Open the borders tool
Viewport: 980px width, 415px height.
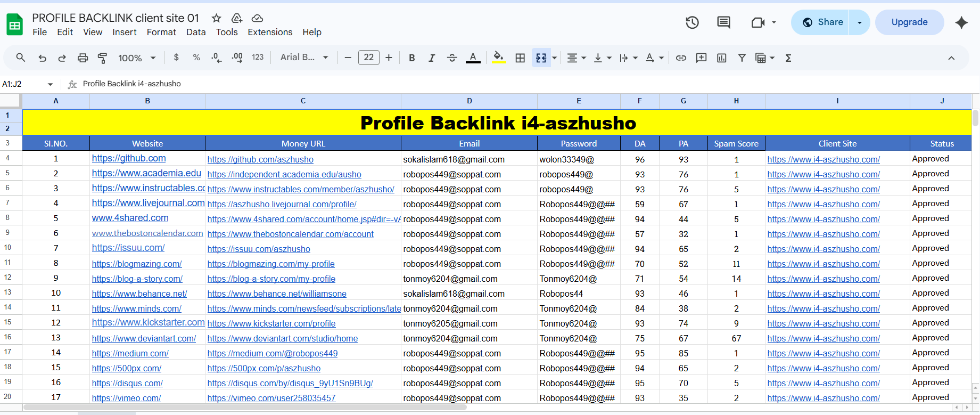pos(520,58)
